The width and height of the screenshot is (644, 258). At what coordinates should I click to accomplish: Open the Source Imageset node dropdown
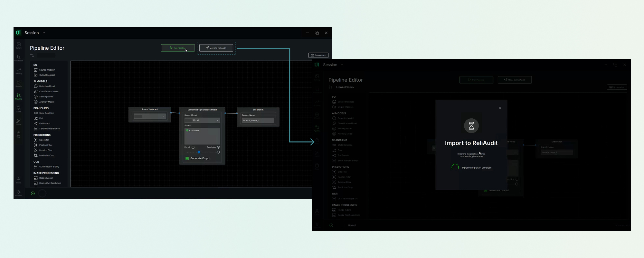(x=150, y=116)
